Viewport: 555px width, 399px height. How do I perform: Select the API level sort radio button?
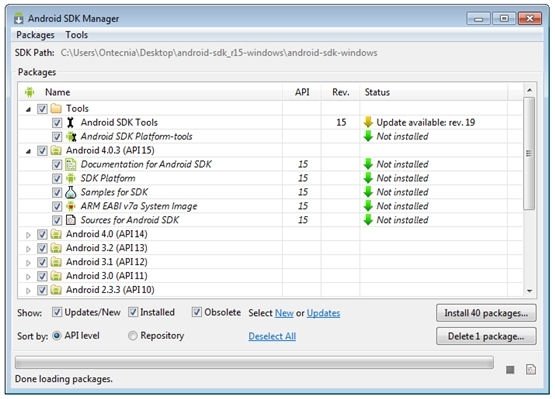click(x=57, y=336)
